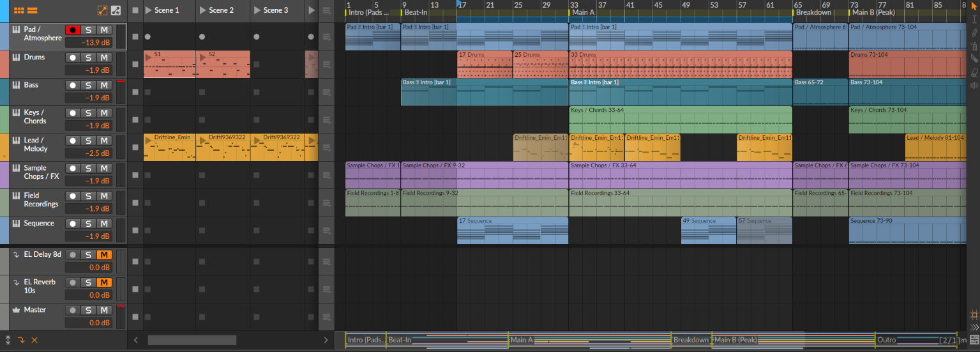Image resolution: width=980 pixels, height=352 pixels.
Task: Click the launcher-to-arranger icon in header row
Action: pos(326,10)
